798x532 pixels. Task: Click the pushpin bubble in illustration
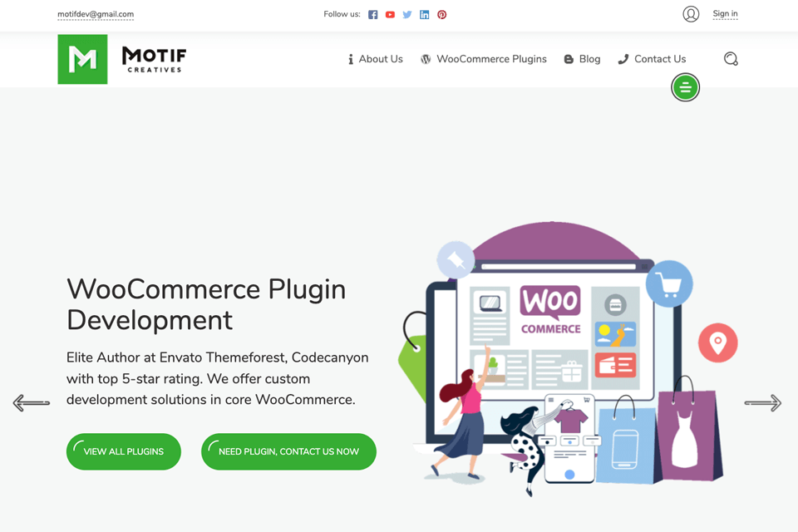[456, 259]
